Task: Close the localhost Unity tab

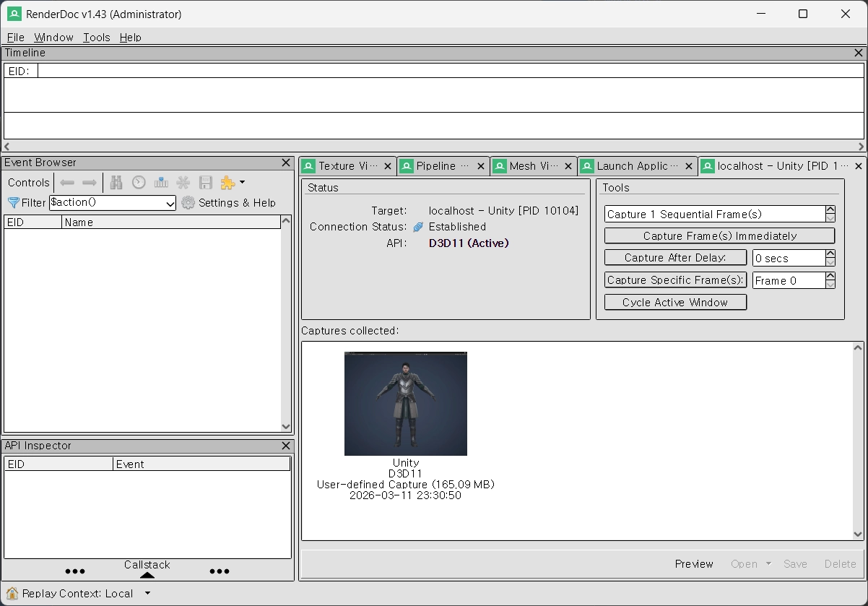Action: [859, 166]
